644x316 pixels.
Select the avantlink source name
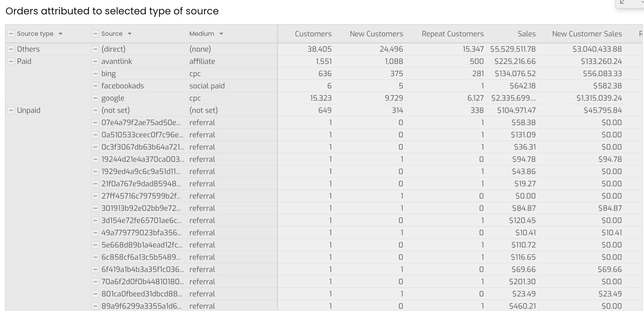[x=117, y=61]
